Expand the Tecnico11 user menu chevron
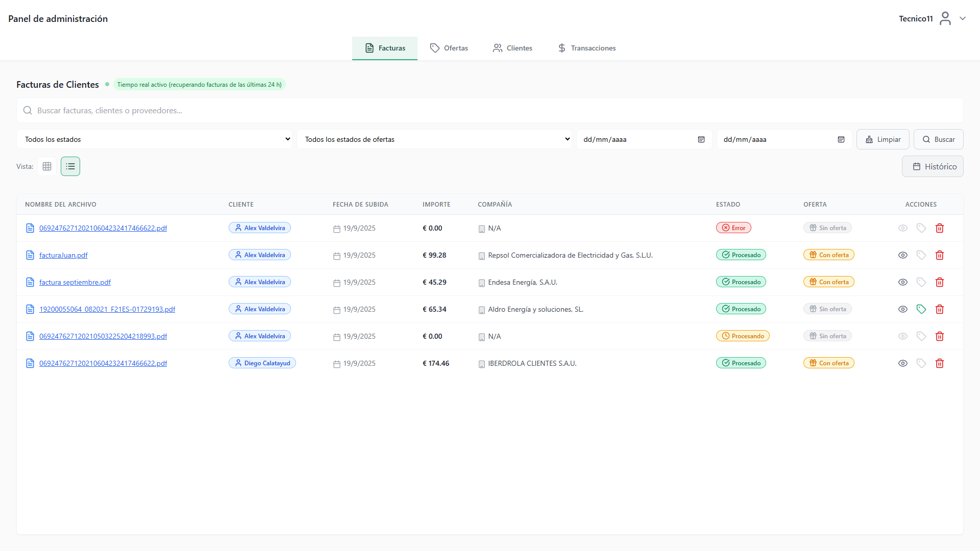Viewport: 980px width, 551px height. (x=963, y=18)
